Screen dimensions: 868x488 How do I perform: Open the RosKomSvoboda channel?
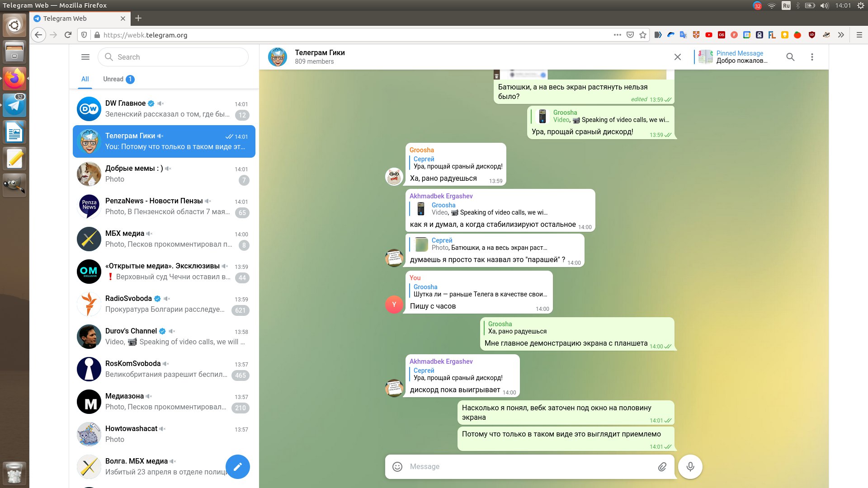pos(164,369)
